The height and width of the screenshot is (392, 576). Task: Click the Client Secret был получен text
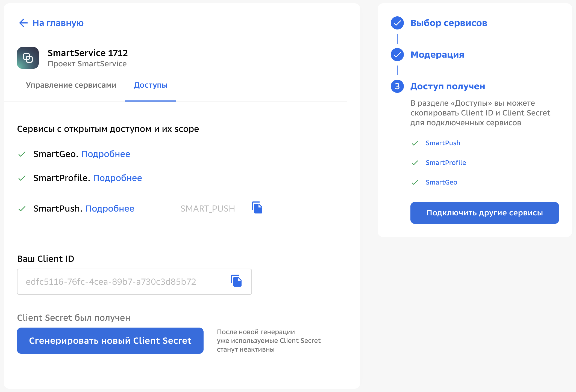pyautogui.click(x=74, y=318)
